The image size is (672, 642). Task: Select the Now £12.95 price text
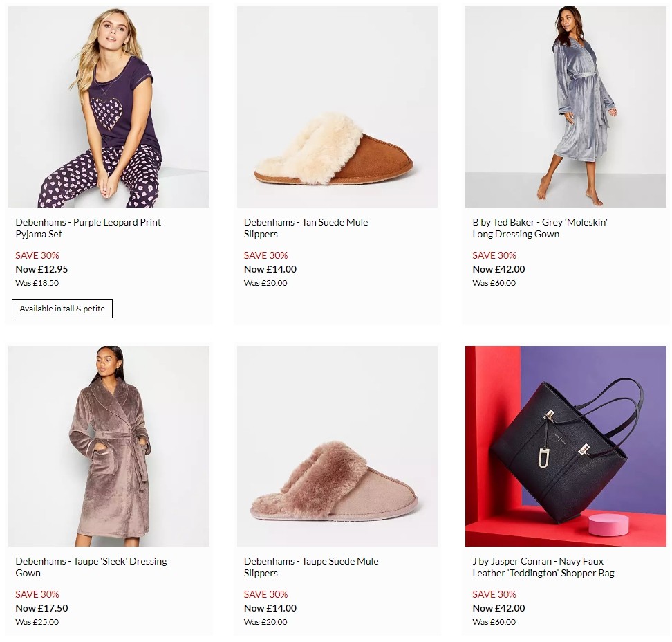pos(39,269)
